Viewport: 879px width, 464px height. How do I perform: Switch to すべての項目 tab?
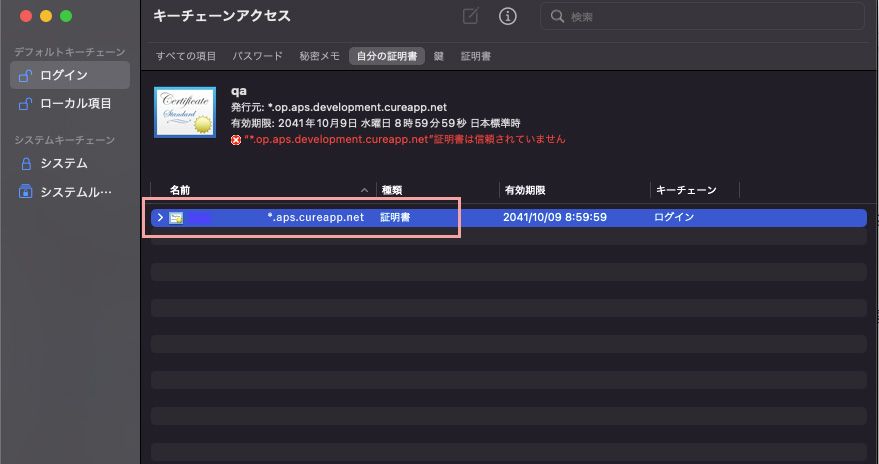(x=186, y=56)
